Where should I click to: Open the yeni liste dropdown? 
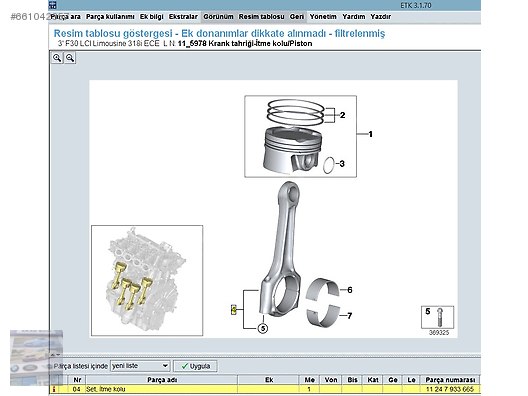140,366
